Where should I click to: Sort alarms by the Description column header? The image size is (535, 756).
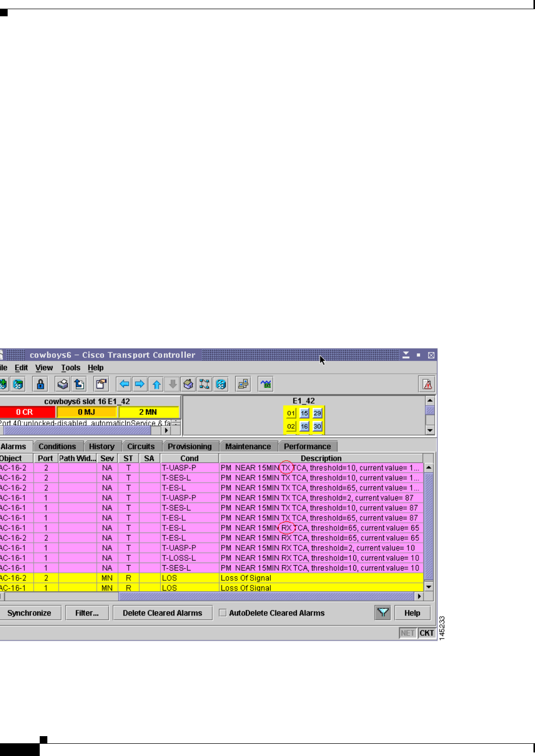[x=321, y=458]
